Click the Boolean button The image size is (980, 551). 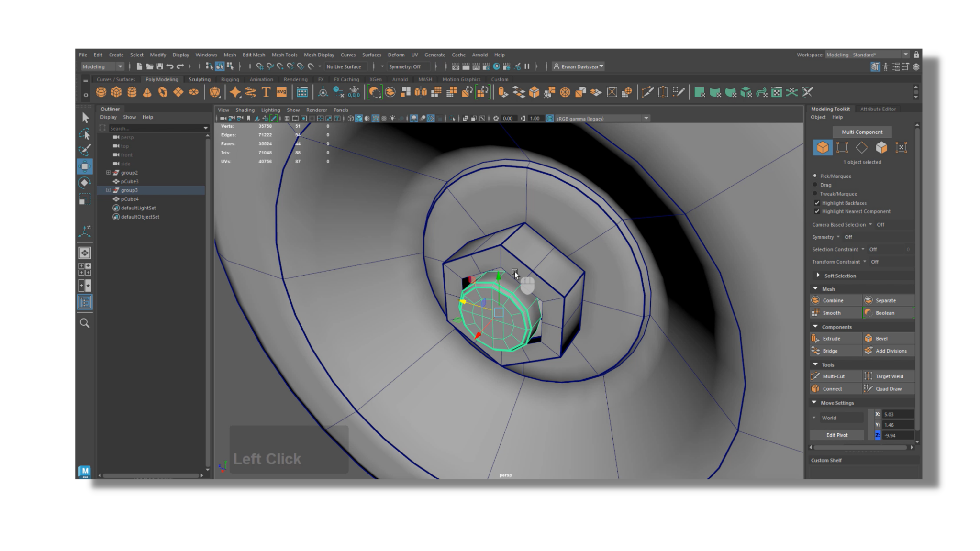889,313
